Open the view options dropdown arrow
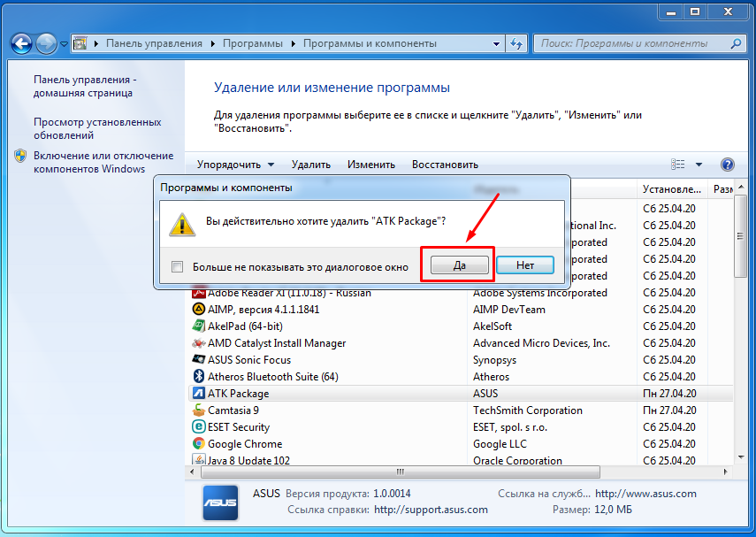 pos(699,165)
